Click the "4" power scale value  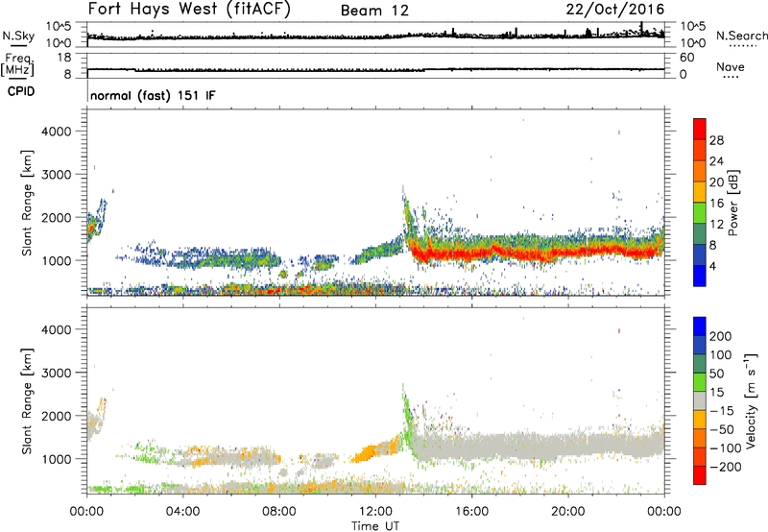pos(713,266)
